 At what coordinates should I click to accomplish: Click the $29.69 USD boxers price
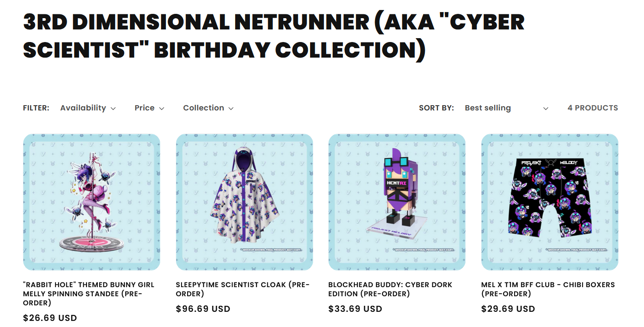(x=508, y=309)
